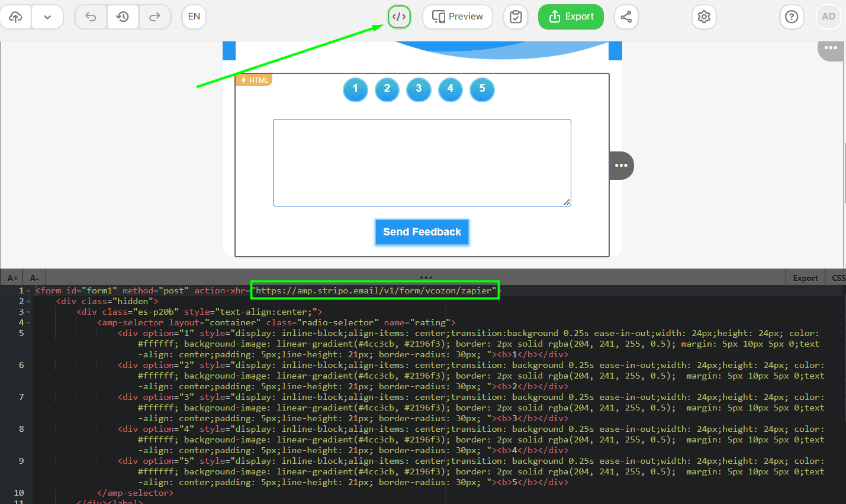Click line number 5 in gutter
Viewport: 846px width, 504px height.
point(21,333)
